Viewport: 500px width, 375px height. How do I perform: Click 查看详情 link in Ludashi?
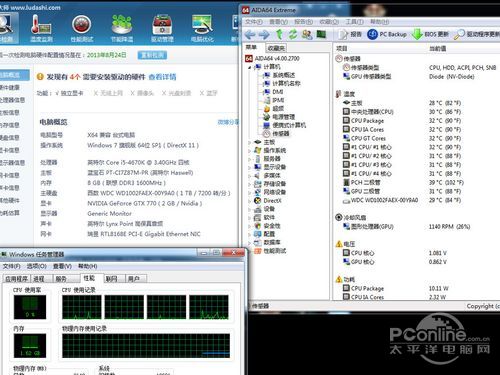coord(162,77)
